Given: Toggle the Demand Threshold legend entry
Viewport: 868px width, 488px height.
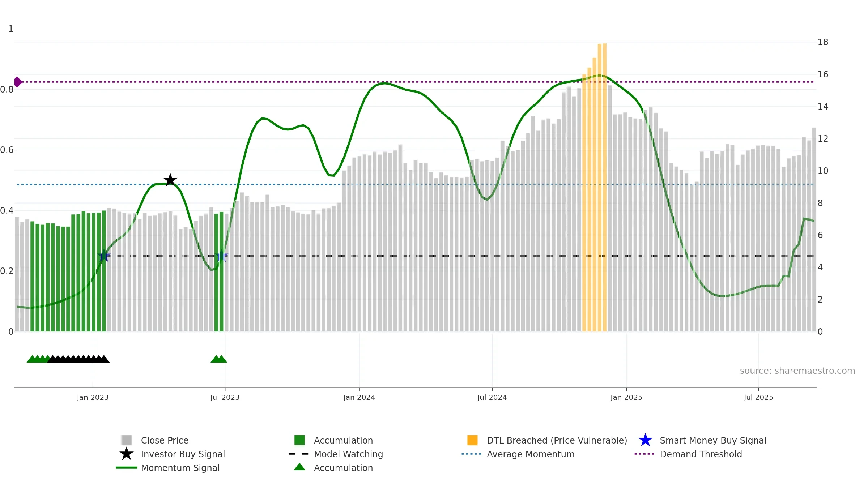Looking at the screenshot, I should (x=688, y=454).
